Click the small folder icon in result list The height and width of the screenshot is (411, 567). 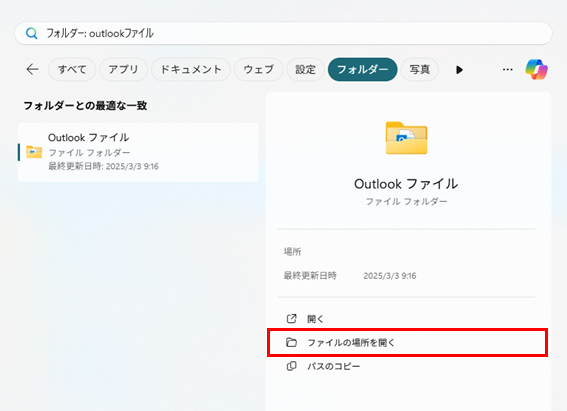(x=34, y=152)
